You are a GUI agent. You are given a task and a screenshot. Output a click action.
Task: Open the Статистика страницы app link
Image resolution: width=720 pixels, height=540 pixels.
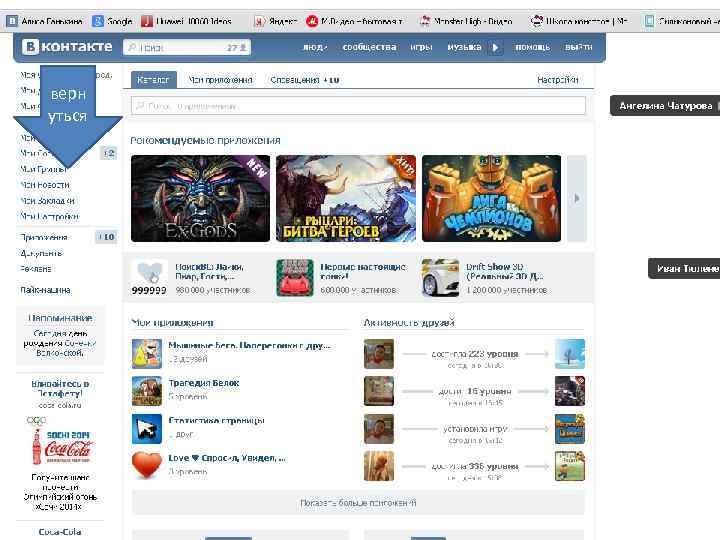pyautogui.click(x=216, y=420)
